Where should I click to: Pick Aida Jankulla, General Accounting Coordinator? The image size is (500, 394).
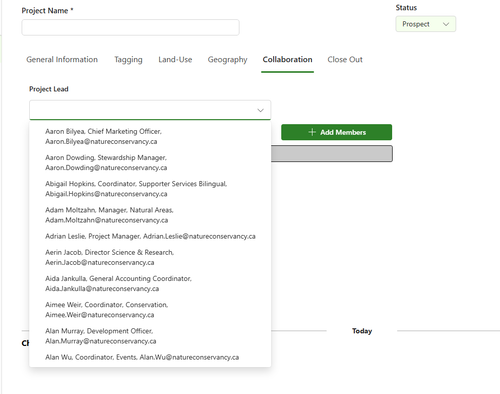150,284
